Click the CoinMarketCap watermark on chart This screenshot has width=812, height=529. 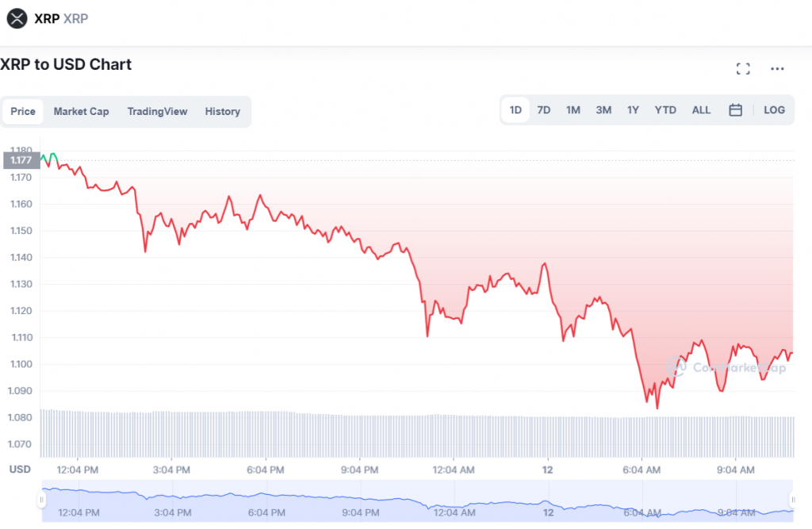tap(730, 367)
